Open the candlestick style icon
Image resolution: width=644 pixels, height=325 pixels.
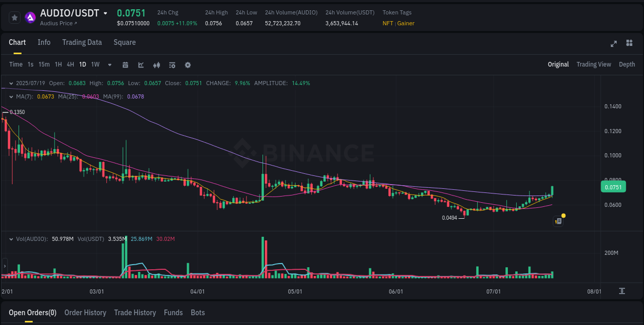point(156,64)
